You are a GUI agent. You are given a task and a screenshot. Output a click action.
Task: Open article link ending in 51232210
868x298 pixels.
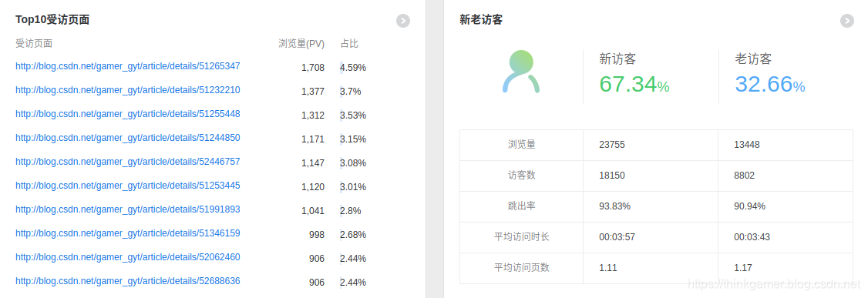pos(128,90)
